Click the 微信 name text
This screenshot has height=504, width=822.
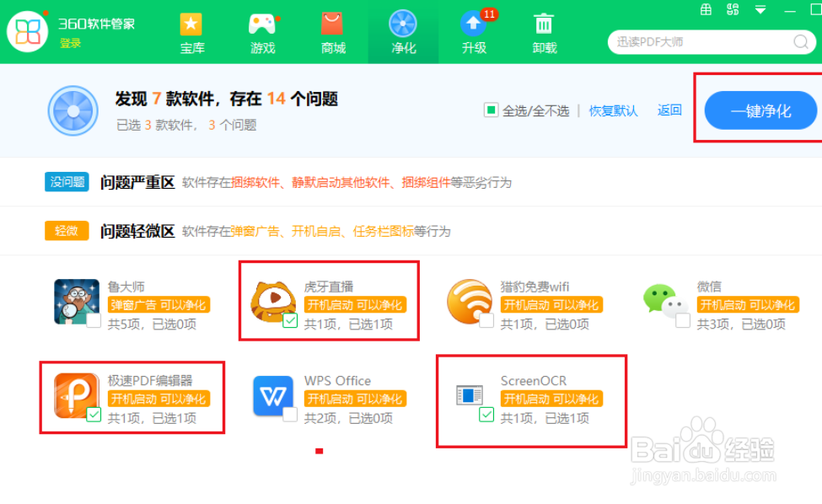coord(709,287)
